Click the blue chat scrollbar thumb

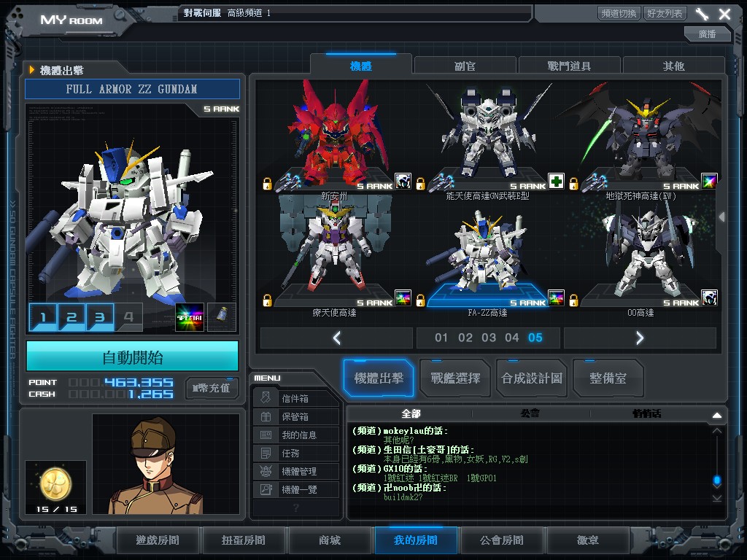[716, 481]
